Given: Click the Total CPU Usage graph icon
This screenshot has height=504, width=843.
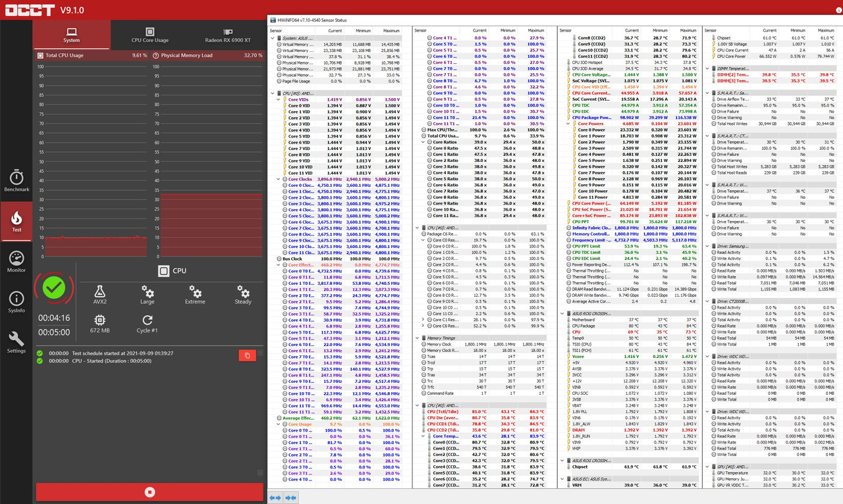Looking at the screenshot, I should pos(41,55).
